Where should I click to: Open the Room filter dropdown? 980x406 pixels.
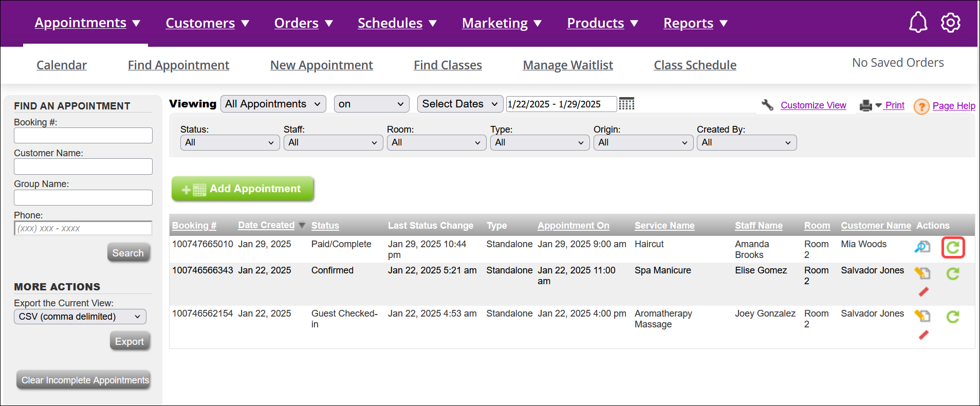[436, 142]
